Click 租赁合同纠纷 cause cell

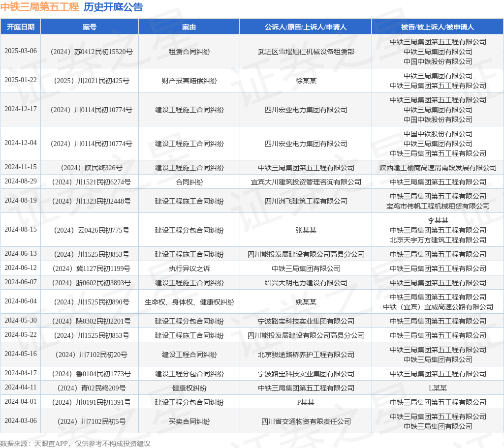189,52
